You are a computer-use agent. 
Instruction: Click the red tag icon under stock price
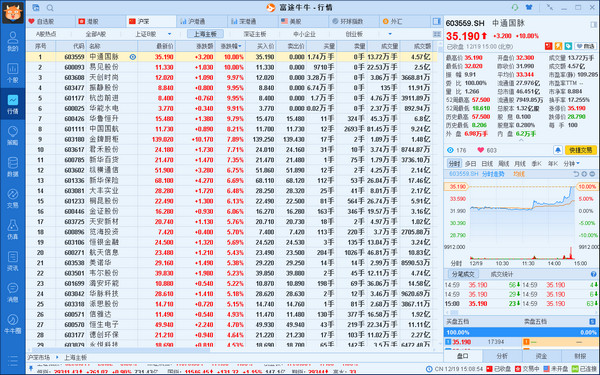548,46
